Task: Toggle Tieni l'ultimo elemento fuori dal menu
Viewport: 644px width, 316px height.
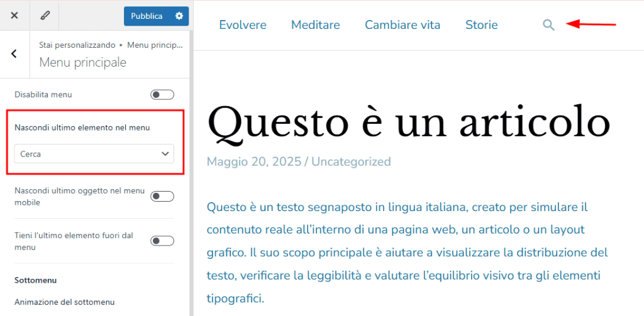Action: pos(162,241)
